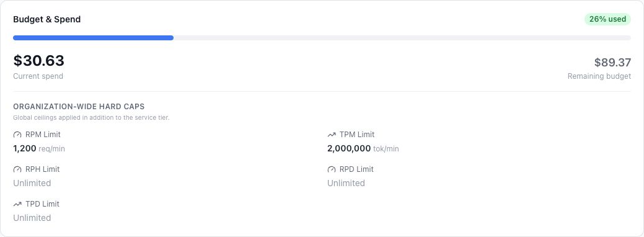
Task: Click the TPM Limit trend icon
Action: (332, 135)
